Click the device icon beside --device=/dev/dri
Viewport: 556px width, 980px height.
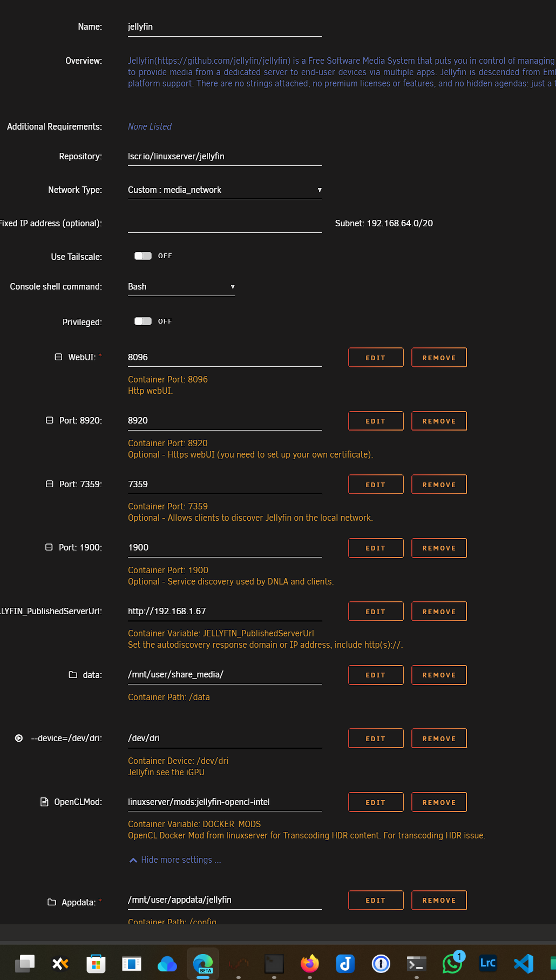19,738
